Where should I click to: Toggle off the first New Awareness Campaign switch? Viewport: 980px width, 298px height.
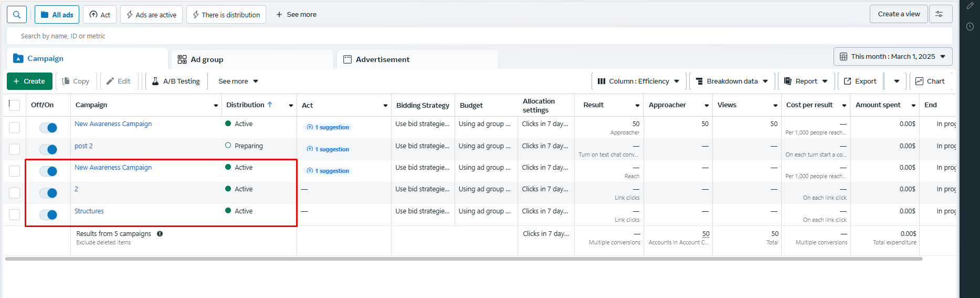[x=48, y=128]
